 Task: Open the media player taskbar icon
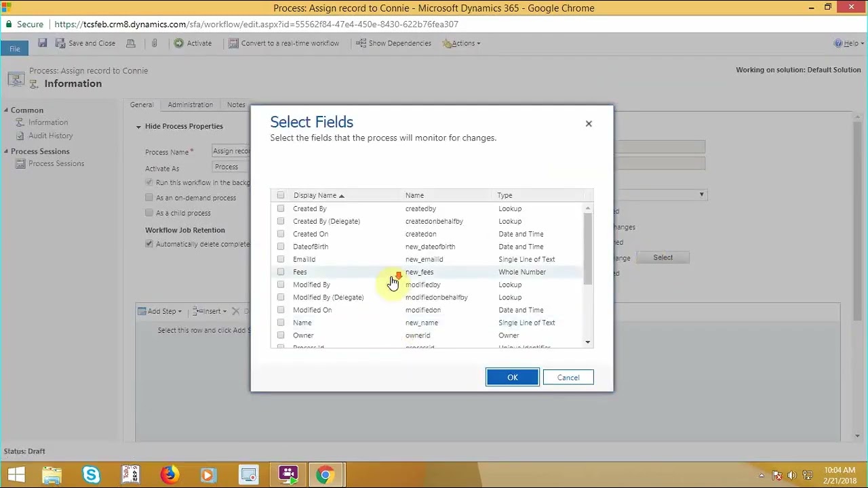pyautogui.click(x=208, y=474)
